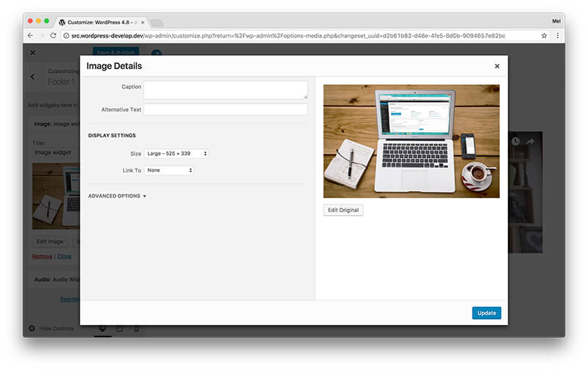Click the Remove link in sidebar
588x370 pixels.
click(42, 256)
